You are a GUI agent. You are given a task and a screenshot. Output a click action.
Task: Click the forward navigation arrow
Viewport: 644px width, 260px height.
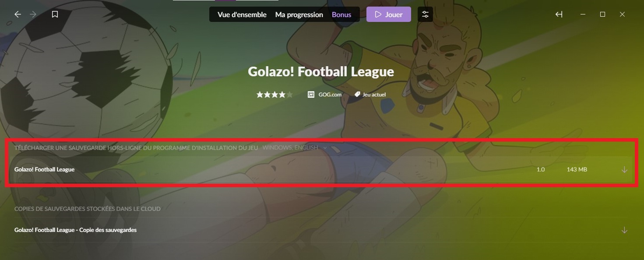click(33, 14)
